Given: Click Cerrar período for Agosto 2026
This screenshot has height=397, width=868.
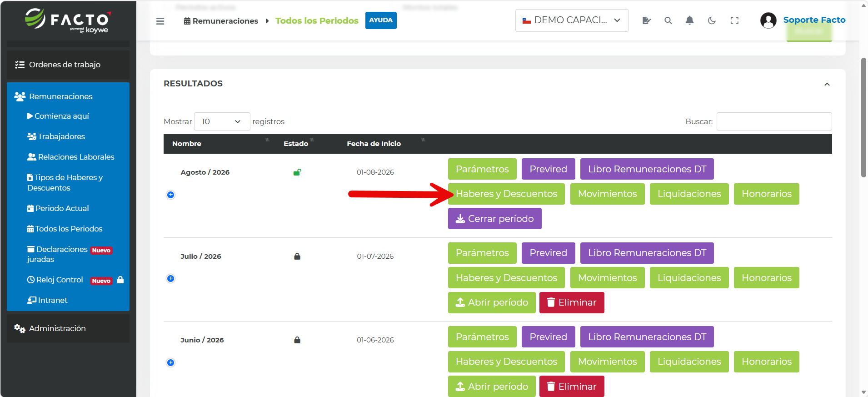Looking at the screenshot, I should (495, 219).
